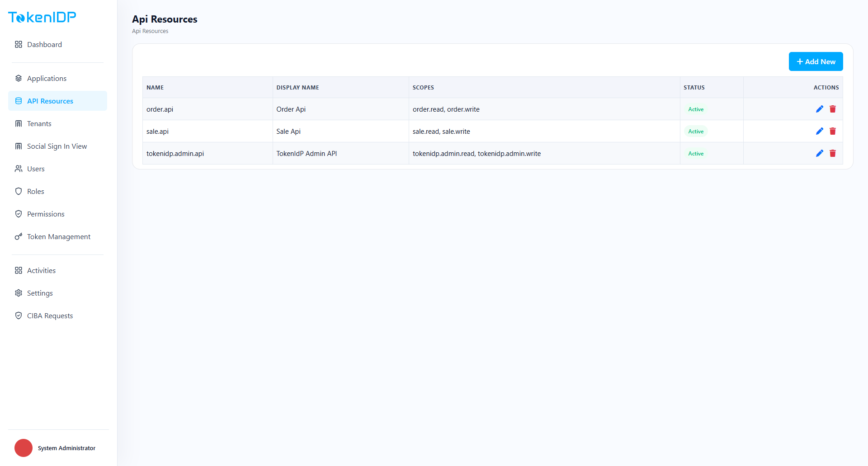Click the Tenants building icon
Image resolution: width=868 pixels, height=466 pixels.
pos(19,123)
